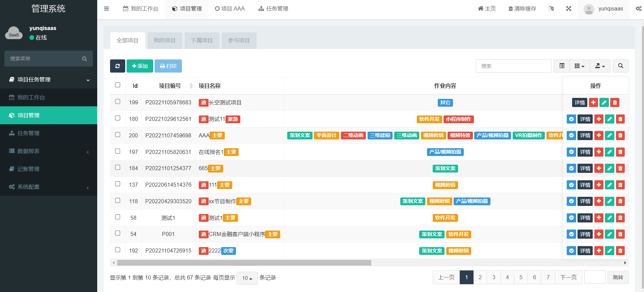Click the blue 打印 button
This screenshot has width=644, height=292.
tap(168, 66)
